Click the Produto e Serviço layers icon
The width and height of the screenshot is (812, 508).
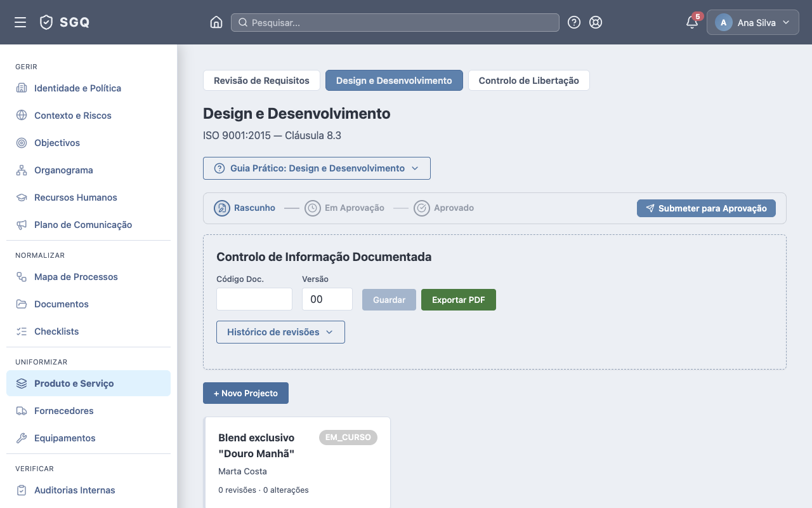tap(22, 384)
